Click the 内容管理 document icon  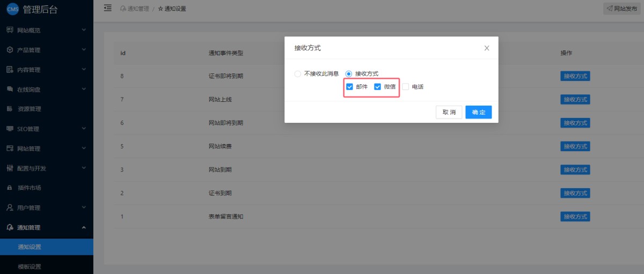click(10, 70)
